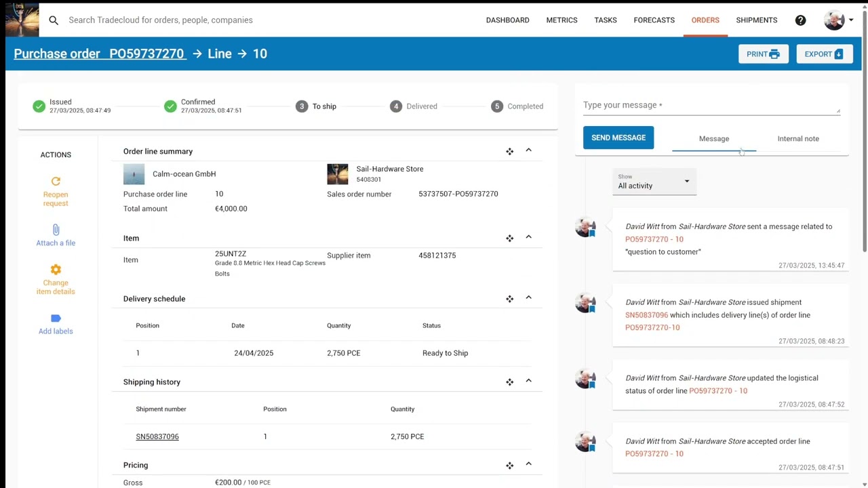
Task: Click the Issued step check icon
Action: [39, 106]
